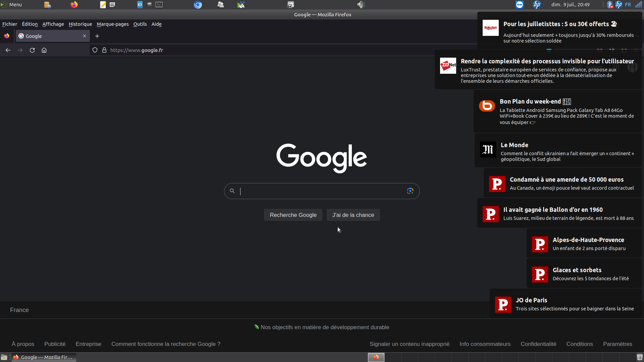Open the À propos footer link
Screen dimensions: 644x362
[x=23, y=344]
